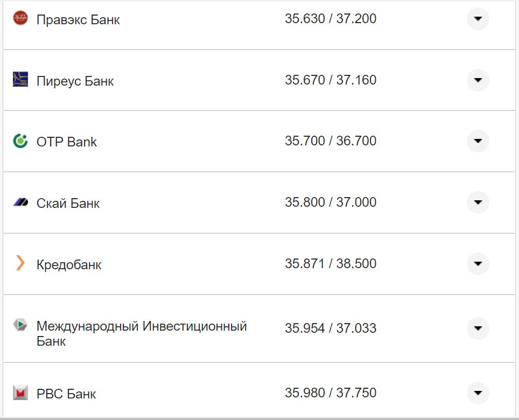Select the OTP Bank green logo
The height and width of the screenshot is (420, 519).
click(20, 141)
